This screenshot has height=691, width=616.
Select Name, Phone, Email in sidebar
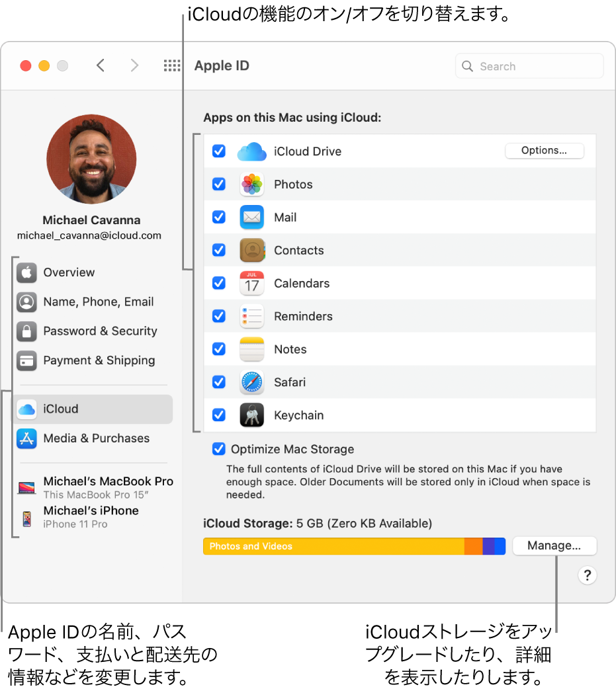click(93, 302)
